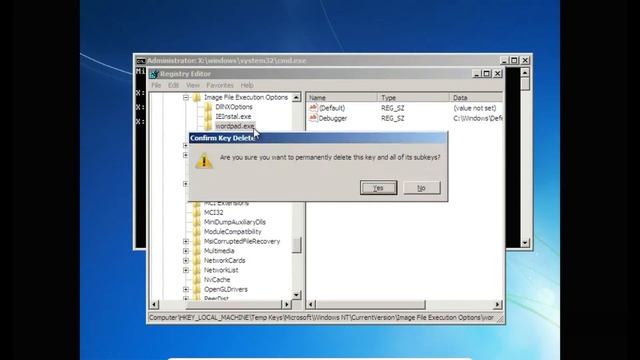Sort values by the Name column header

tap(342, 98)
